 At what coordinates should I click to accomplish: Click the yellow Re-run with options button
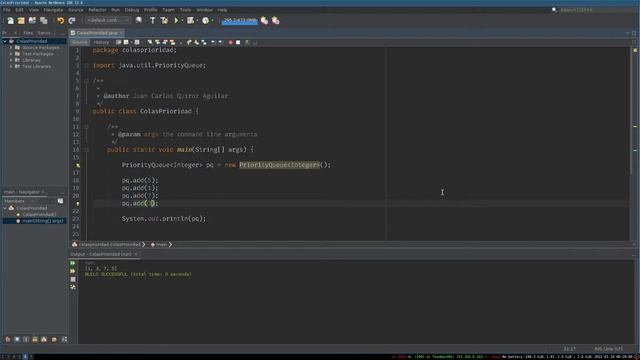point(73,271)
